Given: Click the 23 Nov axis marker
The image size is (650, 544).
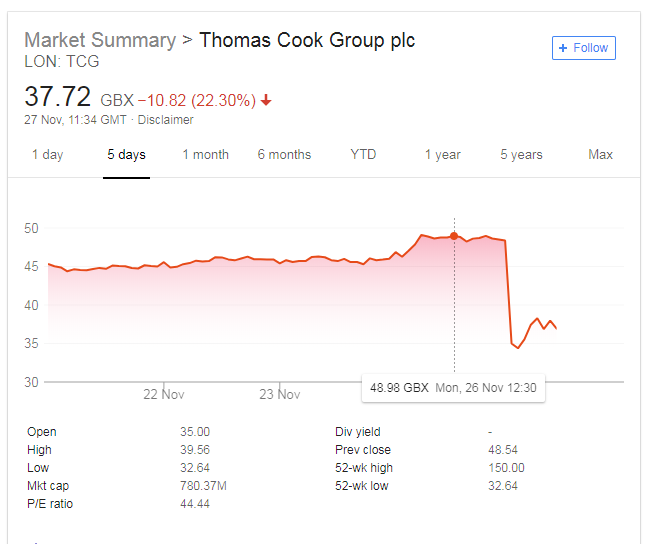Looking at the screenshot, I should click(280, 394).
